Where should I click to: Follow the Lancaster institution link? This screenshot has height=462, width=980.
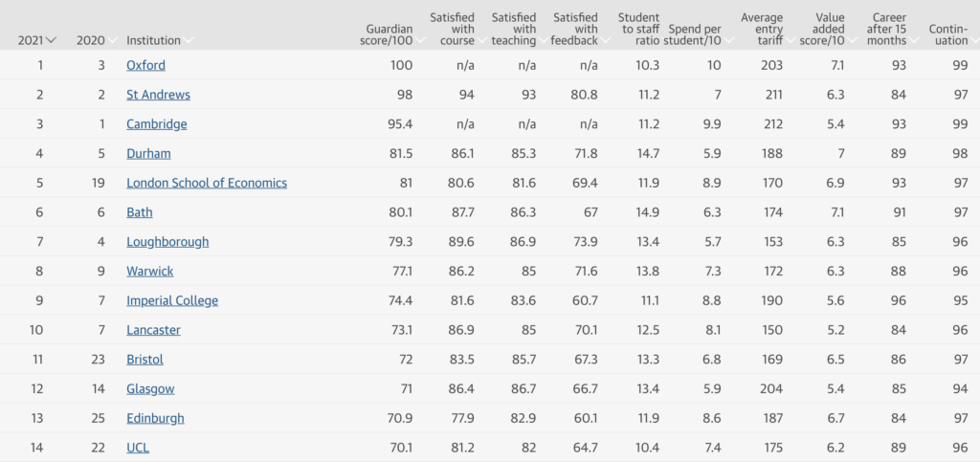coord(153,330)
